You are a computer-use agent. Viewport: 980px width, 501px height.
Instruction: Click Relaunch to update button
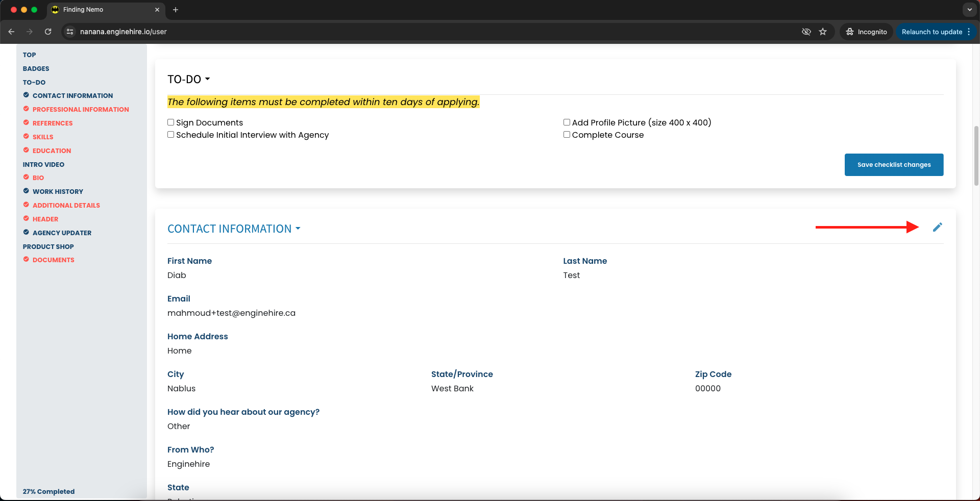[x=932, y=32]
